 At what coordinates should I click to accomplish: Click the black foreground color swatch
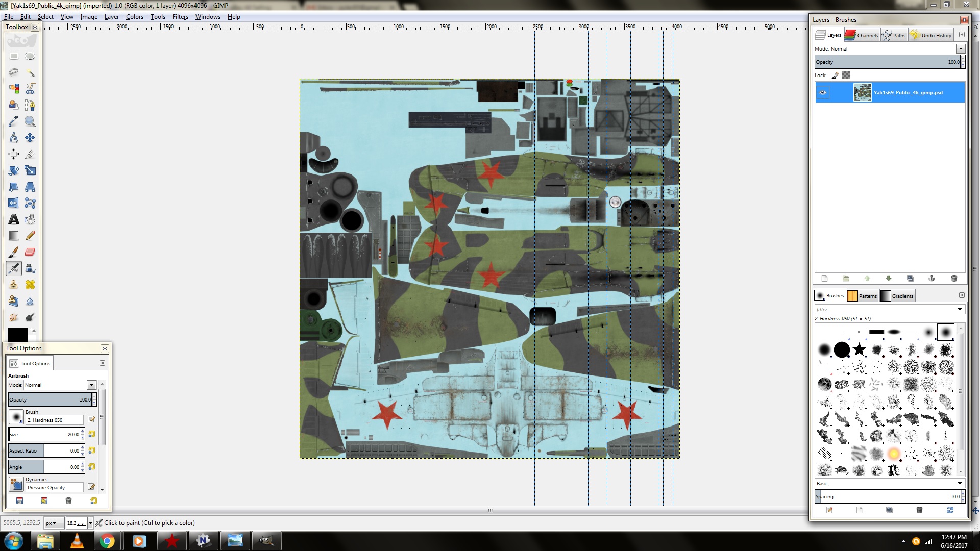click(17, 335)
